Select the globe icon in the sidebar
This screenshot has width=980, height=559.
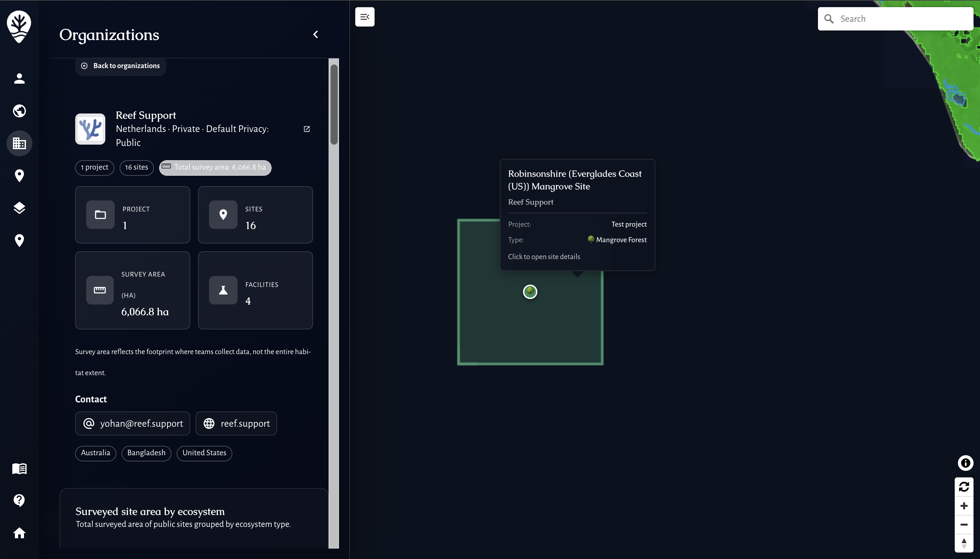[x=19, y=111]
